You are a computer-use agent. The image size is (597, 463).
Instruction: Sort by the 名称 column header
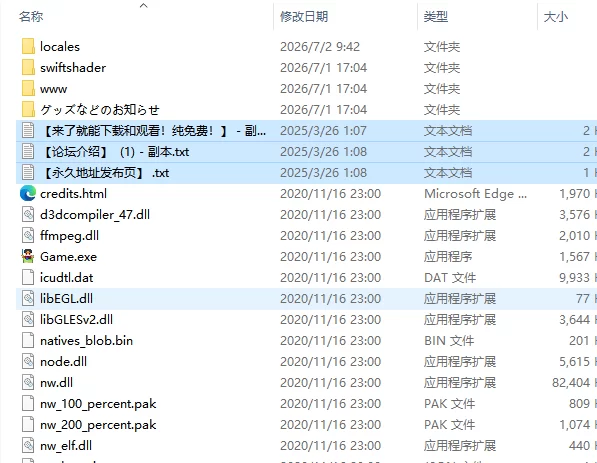[x=31, y=17]
